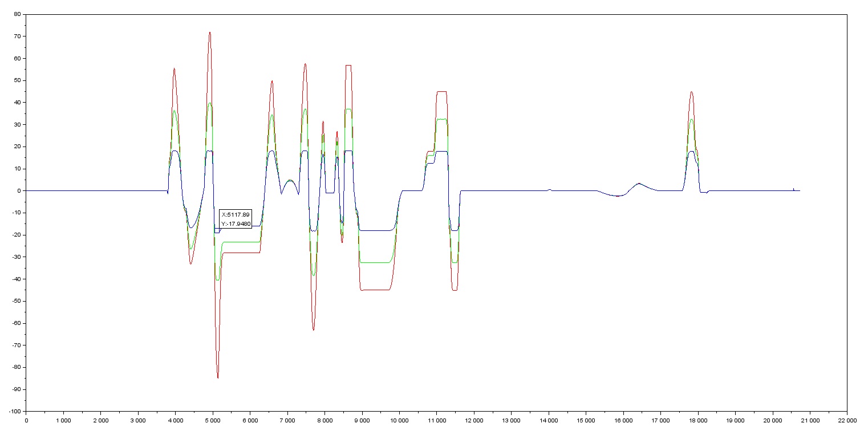Click the x-axis tick label 15 000
The width and height of the screenshot is (868, 431).
click(x=586, y=420)
